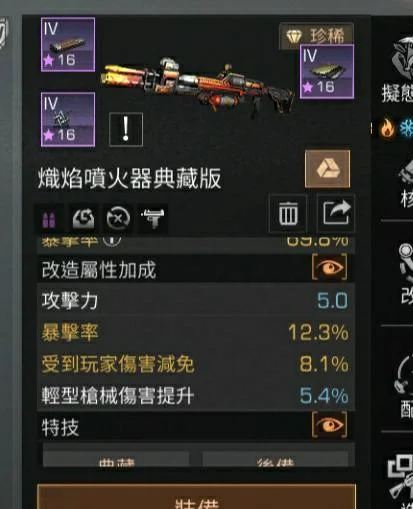Screen dimensions: 413x509
Task: Click the share export arrow icon
Action: [336, 213]
